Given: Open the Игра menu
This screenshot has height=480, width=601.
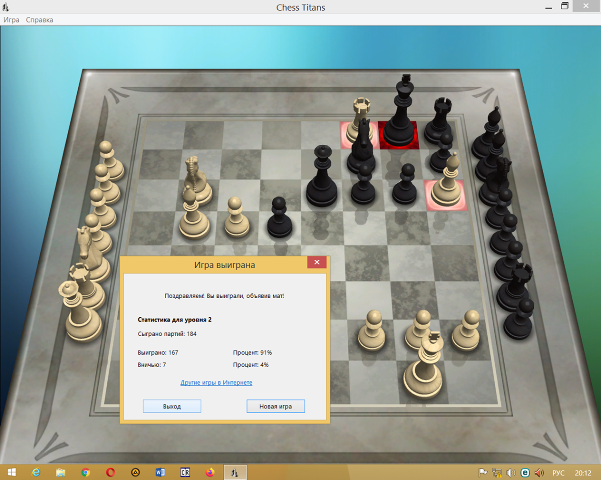Looking at the screenshot, I should pyautogui.click(x=11, y=20).
